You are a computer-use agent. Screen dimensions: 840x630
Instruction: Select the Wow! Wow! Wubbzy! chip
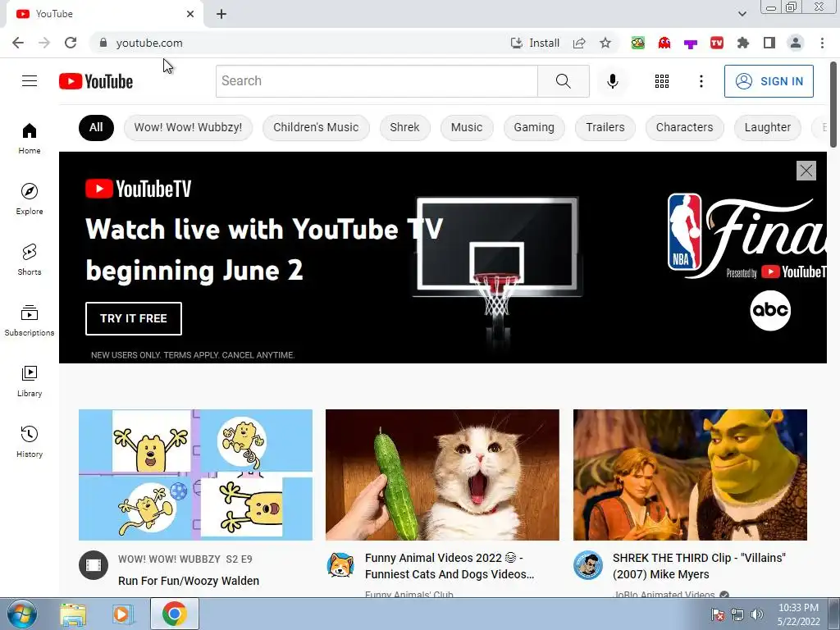pos(188,127)
